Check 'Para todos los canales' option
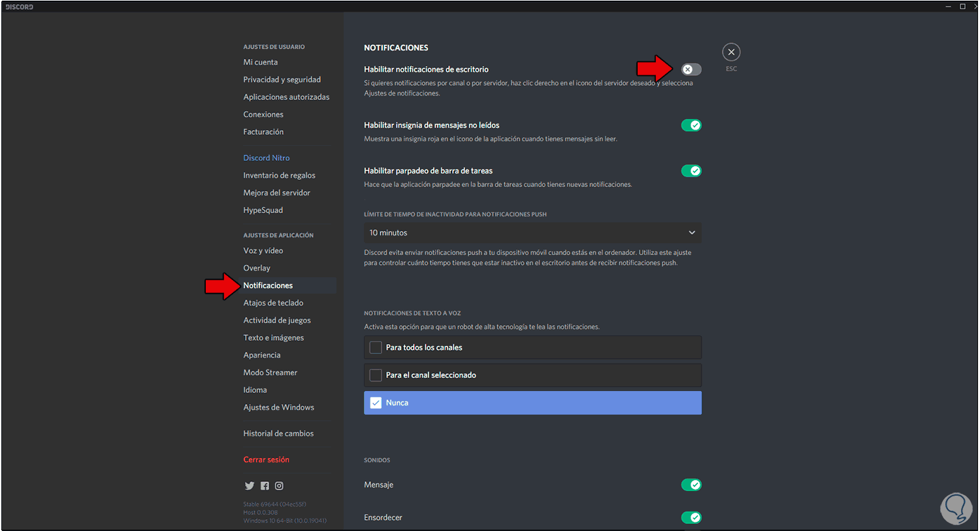This screenshot has height=531, width=980. tap(376, 347)
